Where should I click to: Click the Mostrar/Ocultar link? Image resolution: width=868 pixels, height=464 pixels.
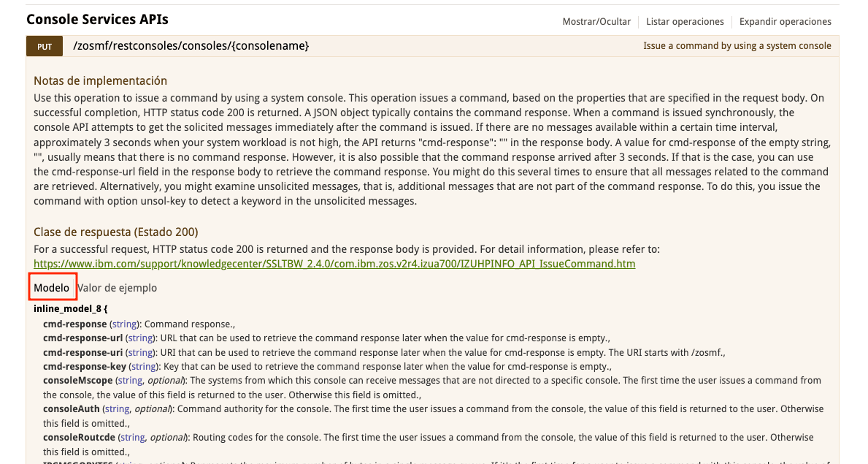coord(596,22)
